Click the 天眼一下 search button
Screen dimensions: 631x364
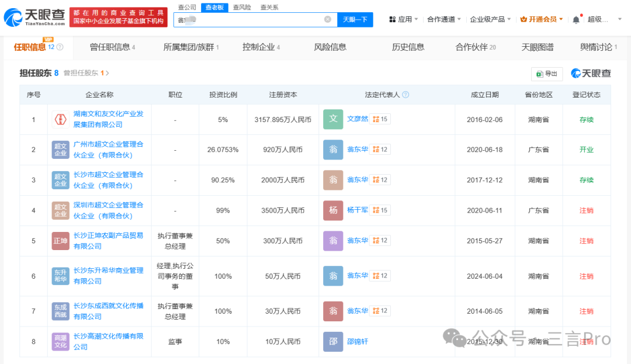point(355,19)
